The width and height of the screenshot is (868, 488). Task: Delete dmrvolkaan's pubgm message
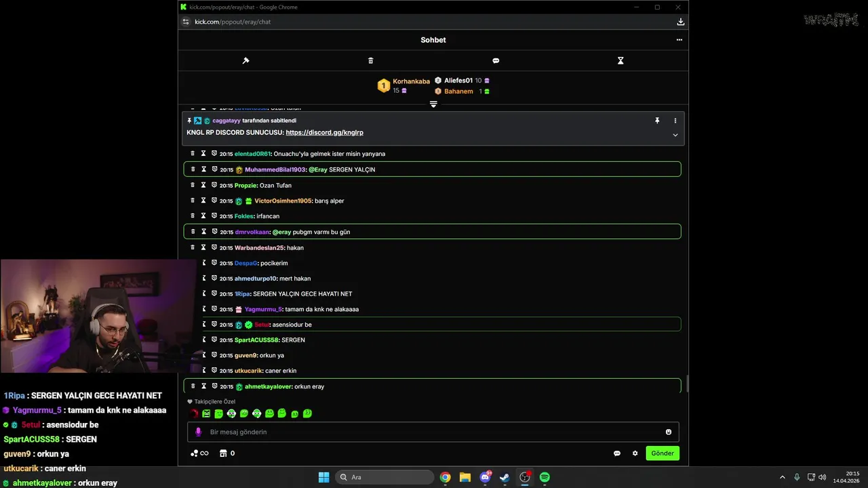tap(193, 232)
